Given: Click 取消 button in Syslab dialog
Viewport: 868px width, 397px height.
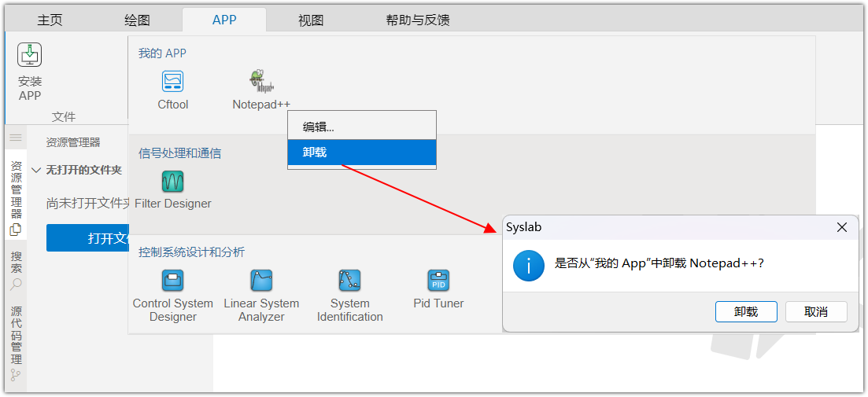Looking at the screenshot, I should (x=816, y=312).
